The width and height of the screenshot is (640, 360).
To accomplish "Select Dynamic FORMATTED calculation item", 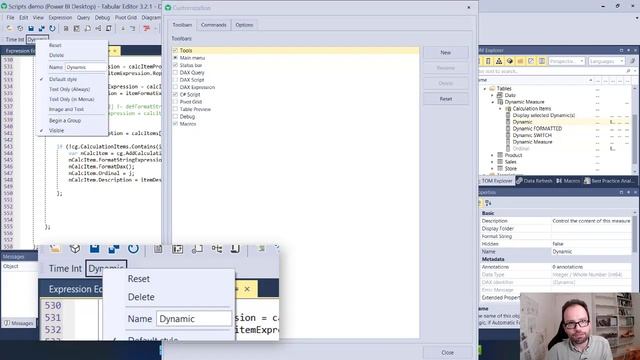I will point(537,128).
